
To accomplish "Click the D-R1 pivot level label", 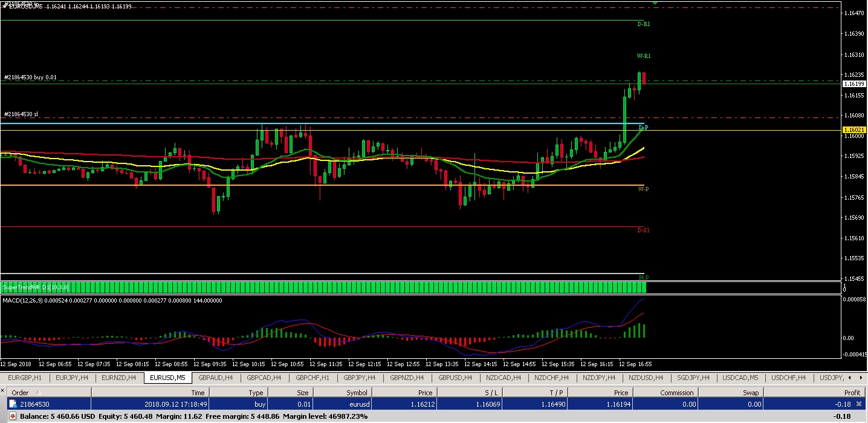I will pyautogui.click(x=644, y=24).
